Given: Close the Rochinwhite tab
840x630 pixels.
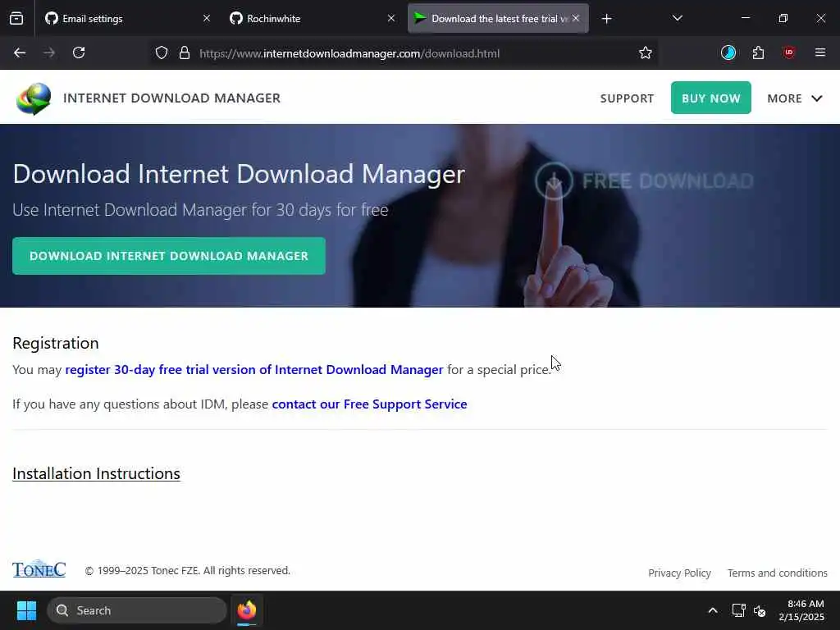Looking at the screenshot, I should point(391,19).
